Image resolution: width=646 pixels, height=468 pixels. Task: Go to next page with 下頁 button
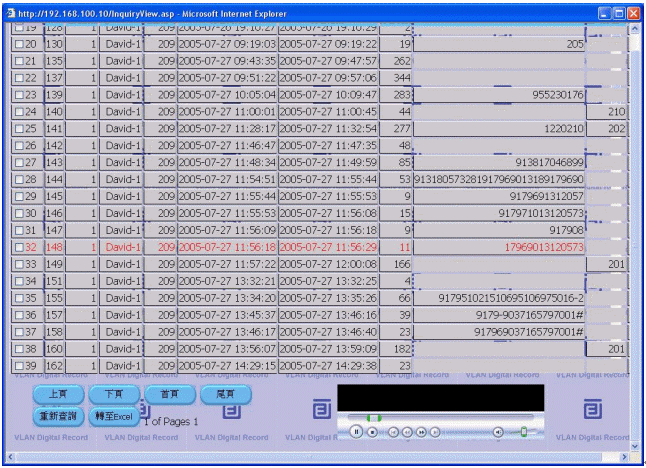coord(114,395)
